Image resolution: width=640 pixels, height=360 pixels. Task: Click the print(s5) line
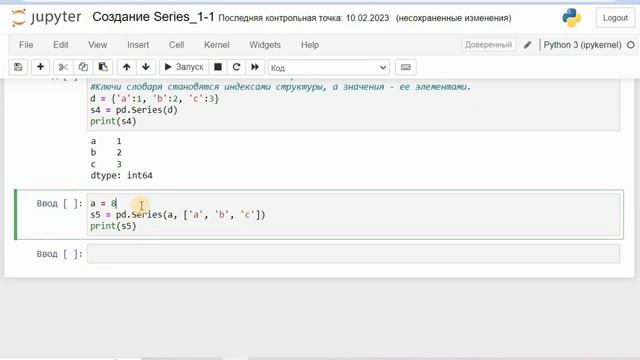113,226
